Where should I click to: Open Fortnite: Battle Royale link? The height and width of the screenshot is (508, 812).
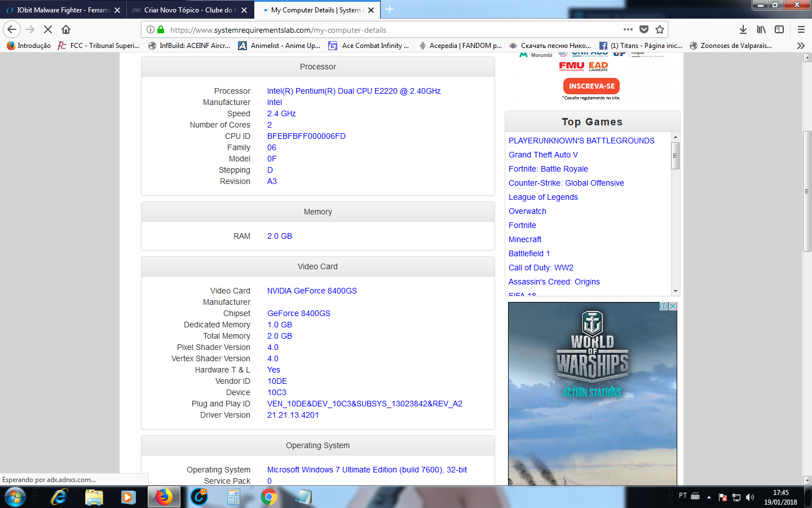tap(548, 169)
